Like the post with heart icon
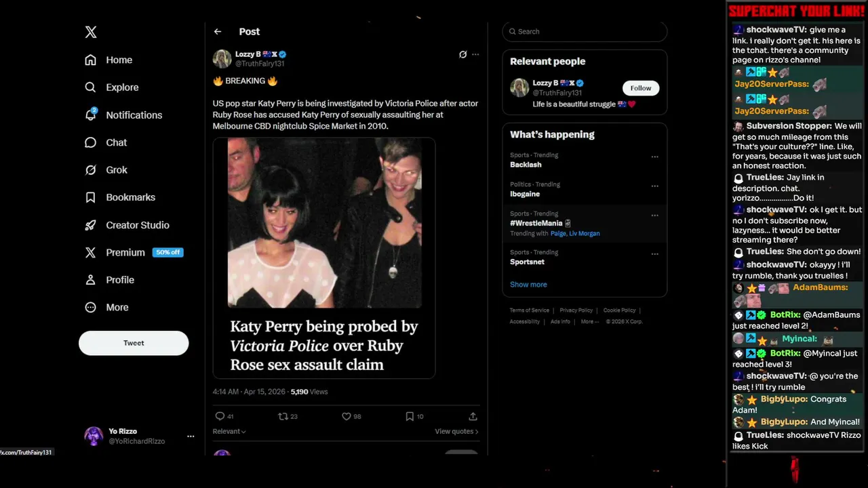This screenshot has height=488, width=868. coord(347,416)
